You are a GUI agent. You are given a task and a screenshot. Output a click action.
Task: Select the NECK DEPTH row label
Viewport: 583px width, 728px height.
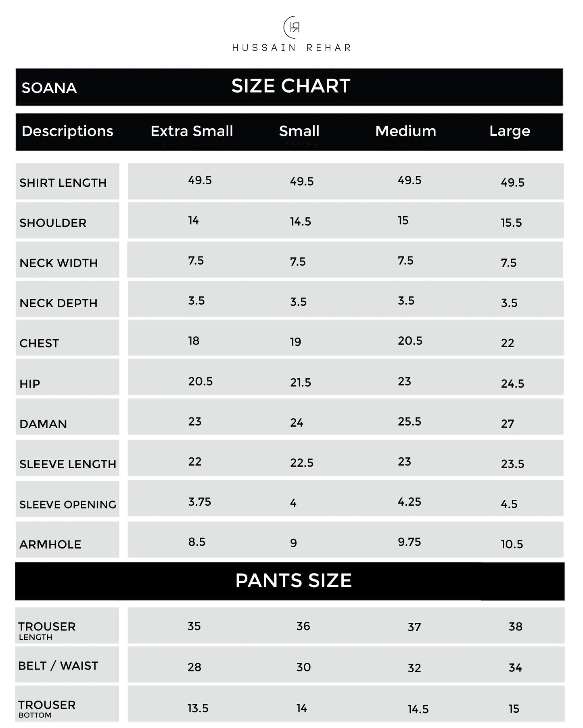pos(59,303)
